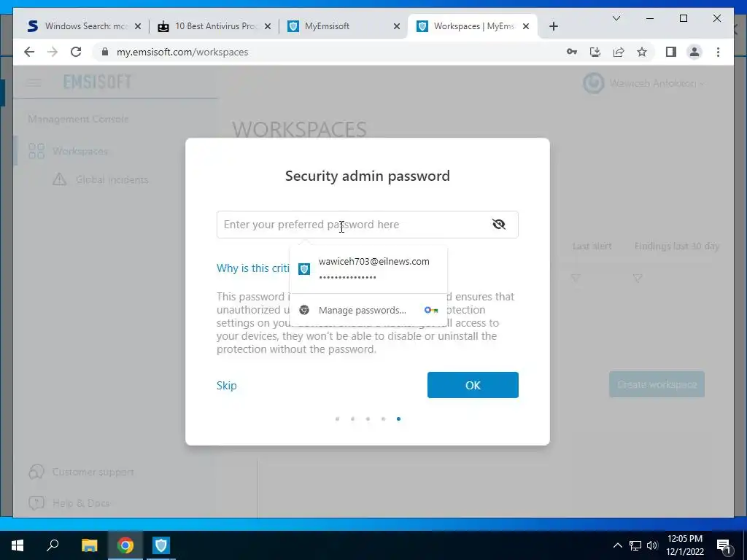Toggle password visibility eye icon
The image size is (747, 560).
point(498,225)
